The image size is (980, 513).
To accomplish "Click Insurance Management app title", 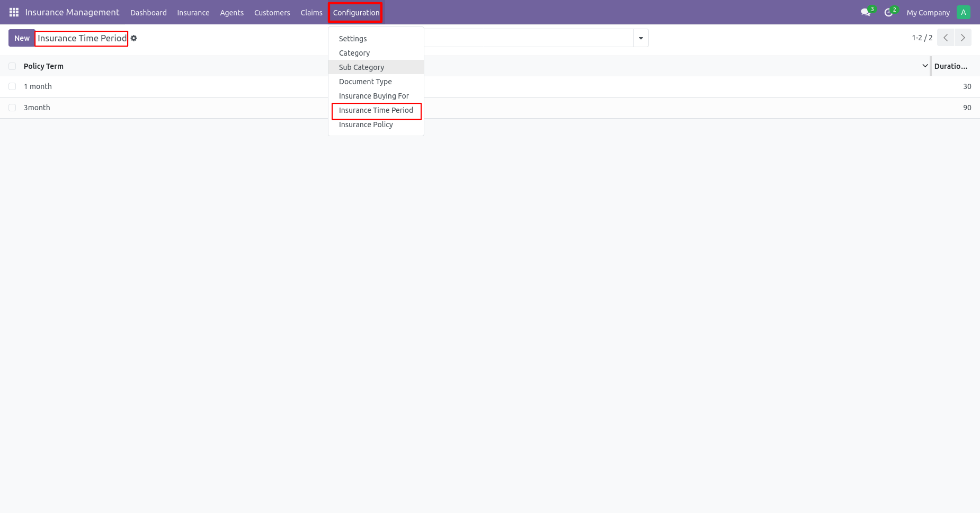I will [72, 12].
